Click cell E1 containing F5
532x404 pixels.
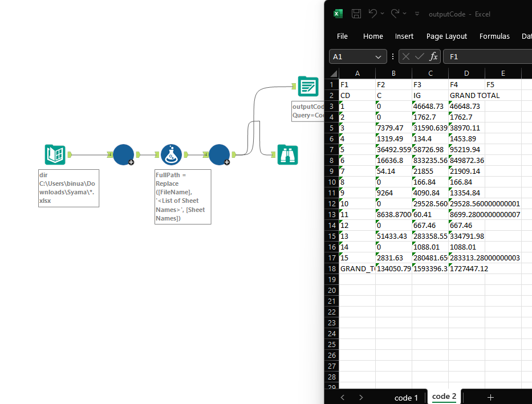pyautogui.click(x=503, y=85)
